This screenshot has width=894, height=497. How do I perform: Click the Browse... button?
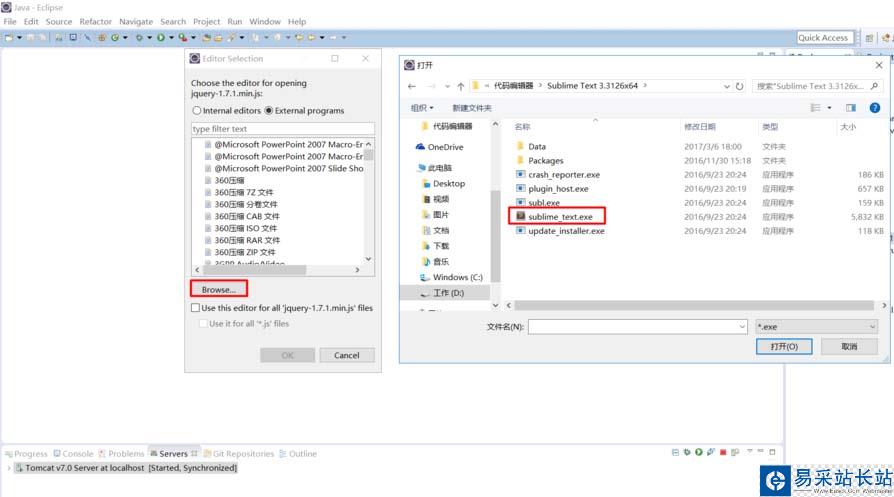pos(218,290)
